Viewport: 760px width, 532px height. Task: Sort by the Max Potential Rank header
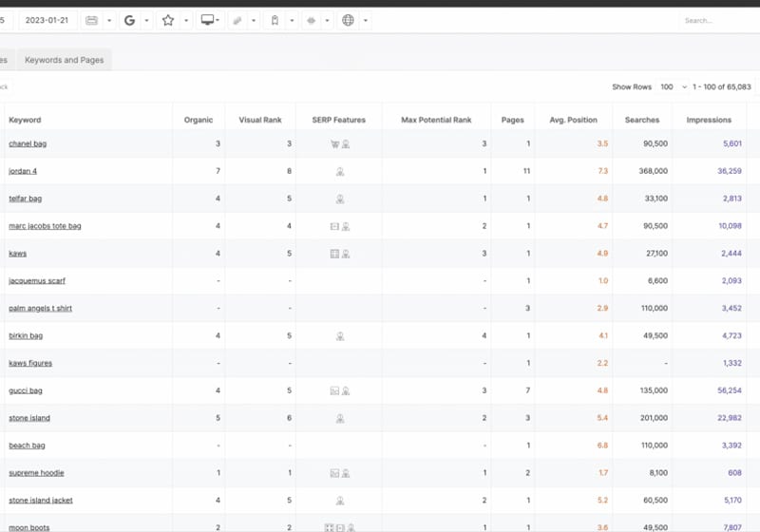[x=436, y=120]
